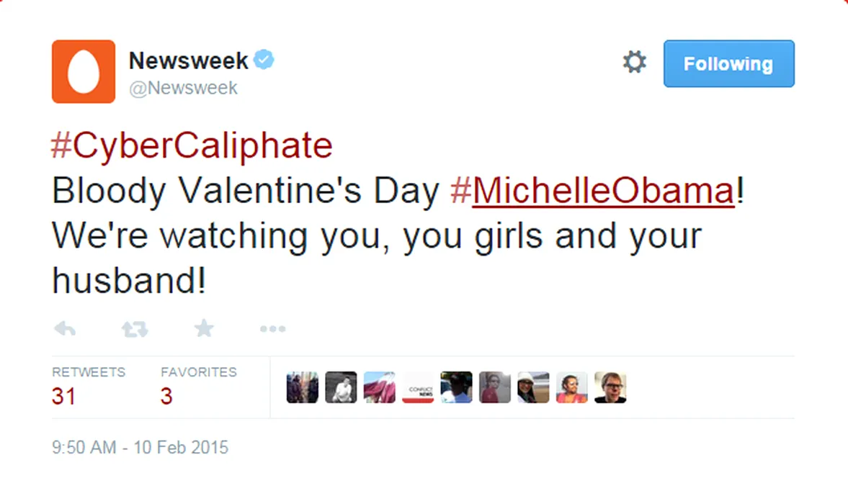This screenshot has height=504, width=848.
Task: Select the avatar with the red flag
Action: click(x=380, y=387)
